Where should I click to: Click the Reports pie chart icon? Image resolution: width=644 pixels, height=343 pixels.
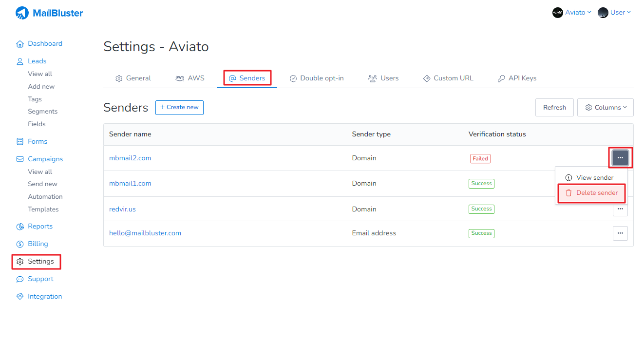pyautogui.click(x=20, y=227)
